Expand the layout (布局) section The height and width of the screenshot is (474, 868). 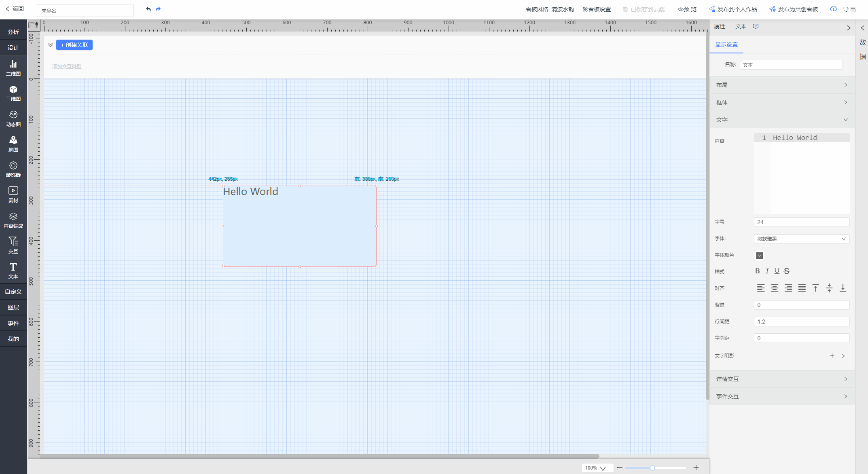781,85
